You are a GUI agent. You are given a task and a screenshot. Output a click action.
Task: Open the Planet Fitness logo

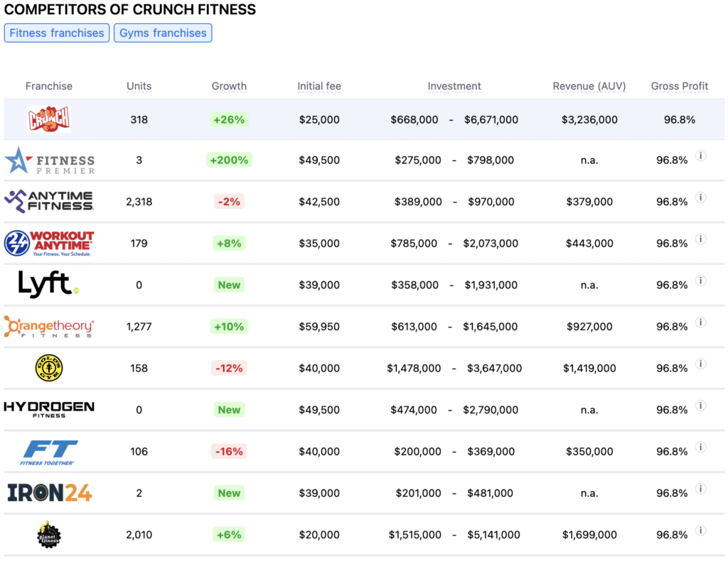49,534
